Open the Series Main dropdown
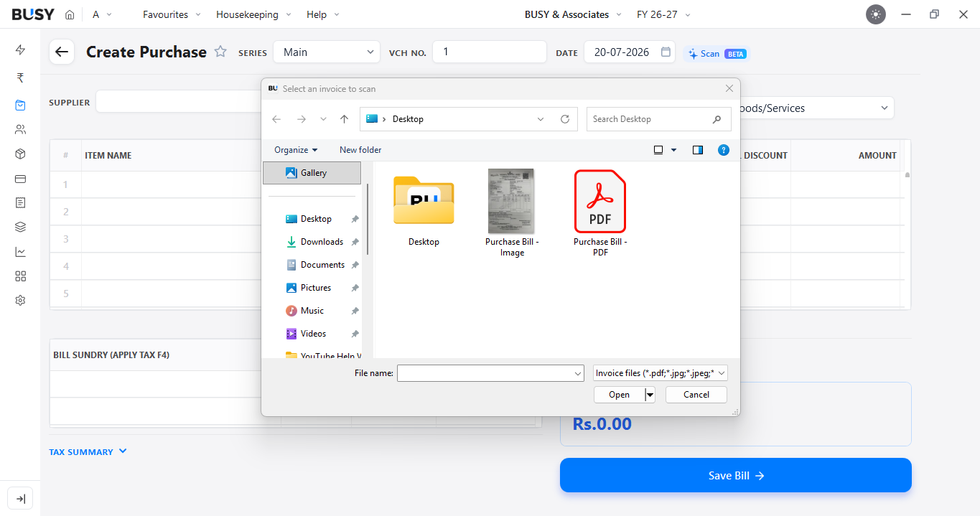 click(x=327, y=52)
